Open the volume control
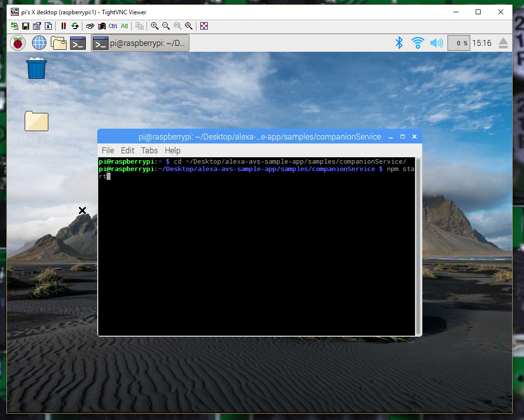The width and height of the screenshot is (524, 420). (436, 43)
